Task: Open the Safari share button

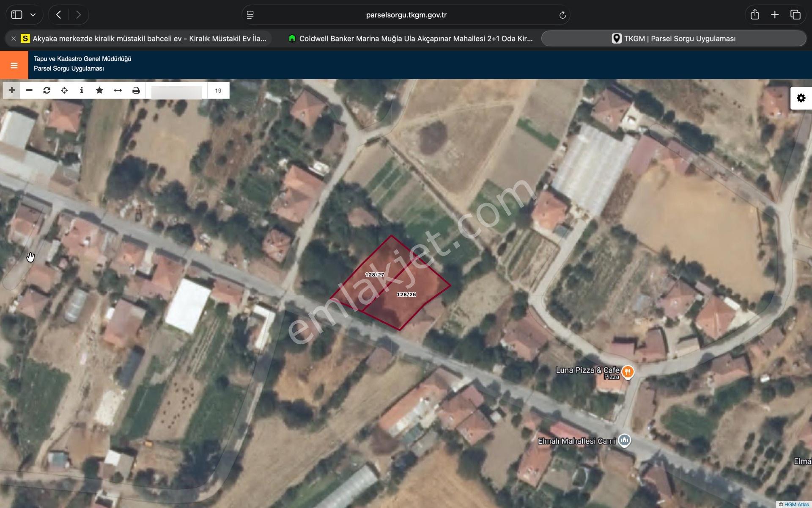Action: [755, 15]
